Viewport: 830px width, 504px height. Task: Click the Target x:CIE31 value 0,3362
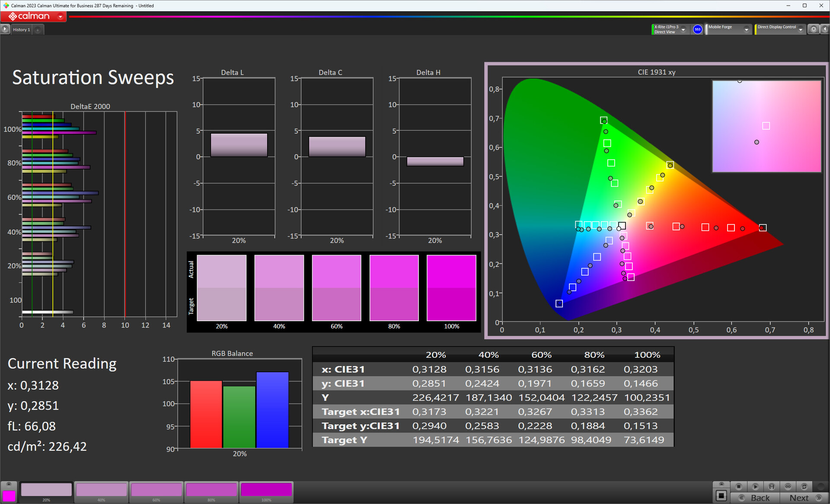[x=641, y=411]
